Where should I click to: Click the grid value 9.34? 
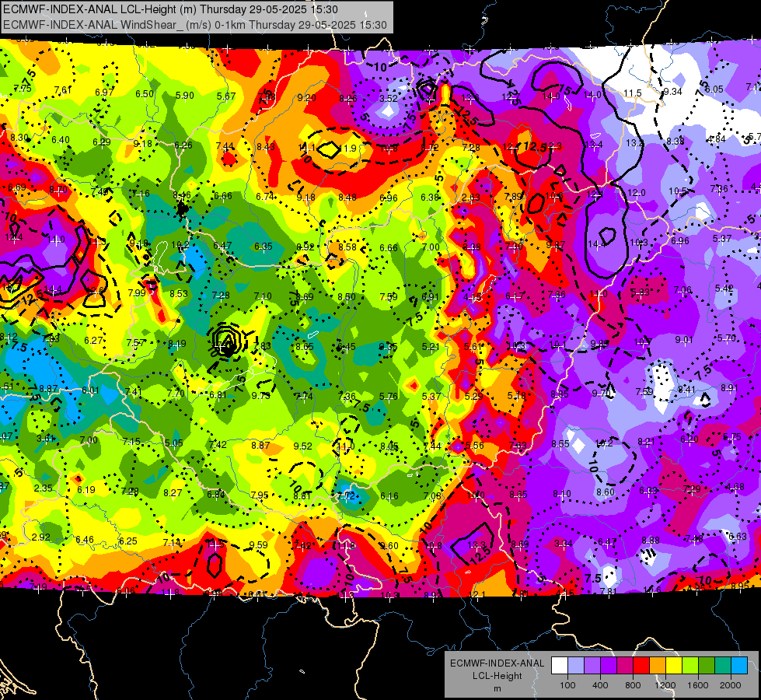672,91
